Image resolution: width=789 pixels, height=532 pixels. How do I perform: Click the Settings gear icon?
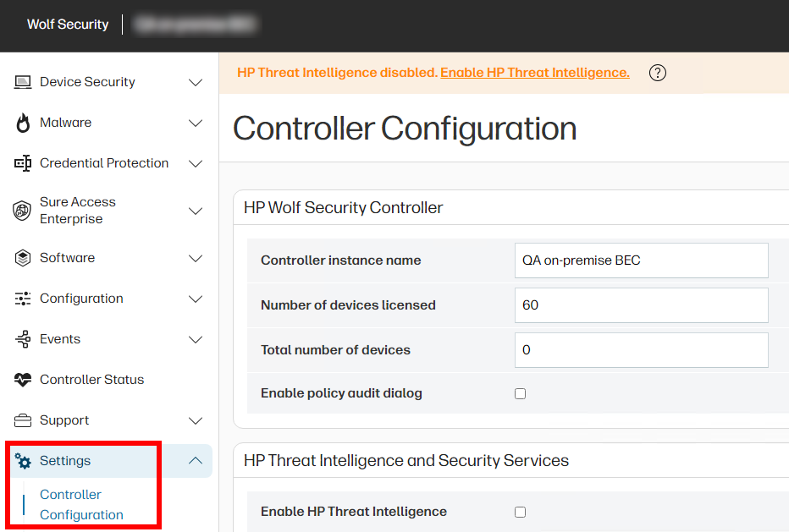[23, 461]
